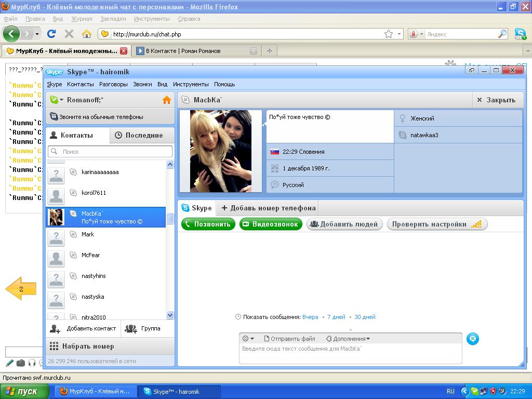Image resolution: width=532 pixels, height=399 pixels.
Task: Go back with Firefox back arrow
Action: 11,34
